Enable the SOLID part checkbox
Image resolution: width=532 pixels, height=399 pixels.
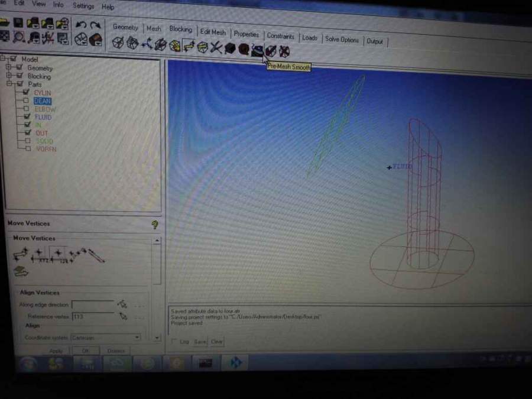click(28, 141)
